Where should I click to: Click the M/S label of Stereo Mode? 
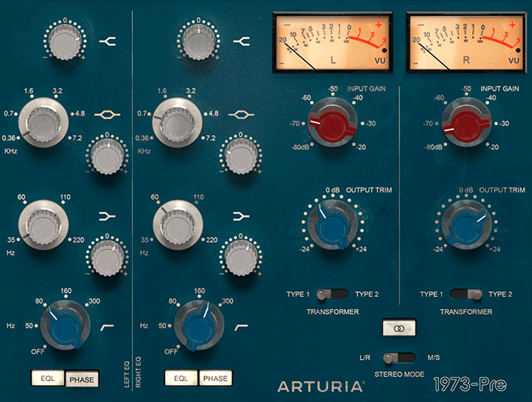(433, 358)
